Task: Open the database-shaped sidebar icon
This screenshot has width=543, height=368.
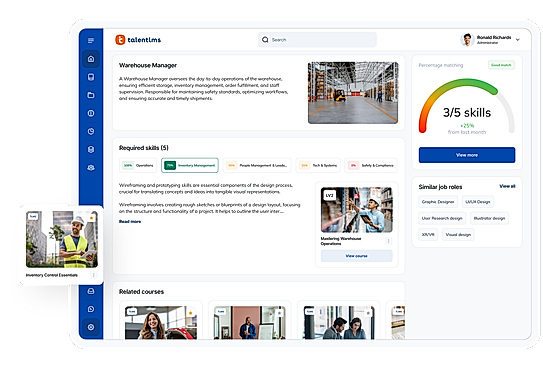Action: click(x=91, y=77)
